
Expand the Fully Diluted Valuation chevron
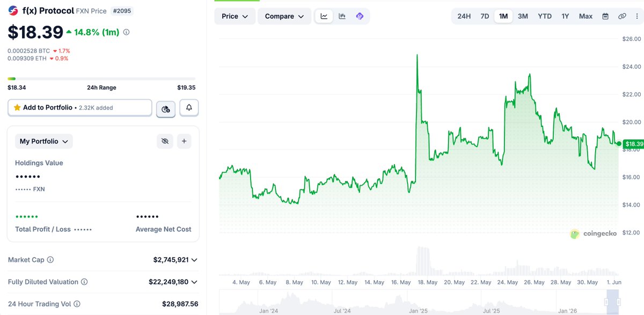coord(194,282)
